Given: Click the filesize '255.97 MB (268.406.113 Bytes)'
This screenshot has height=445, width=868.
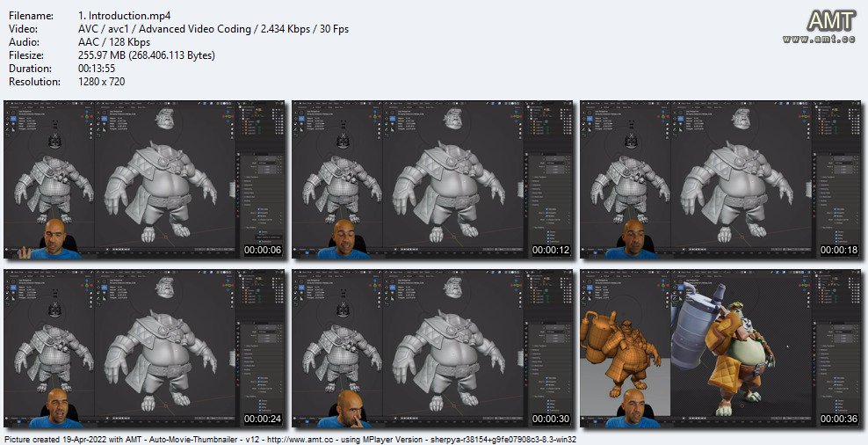Looking at the screenshot, I should coord(147,55).
